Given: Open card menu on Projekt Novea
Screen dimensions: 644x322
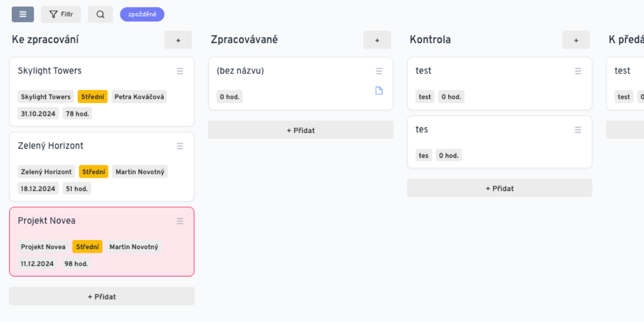Looking at the screenshot, I should point(180,221).
